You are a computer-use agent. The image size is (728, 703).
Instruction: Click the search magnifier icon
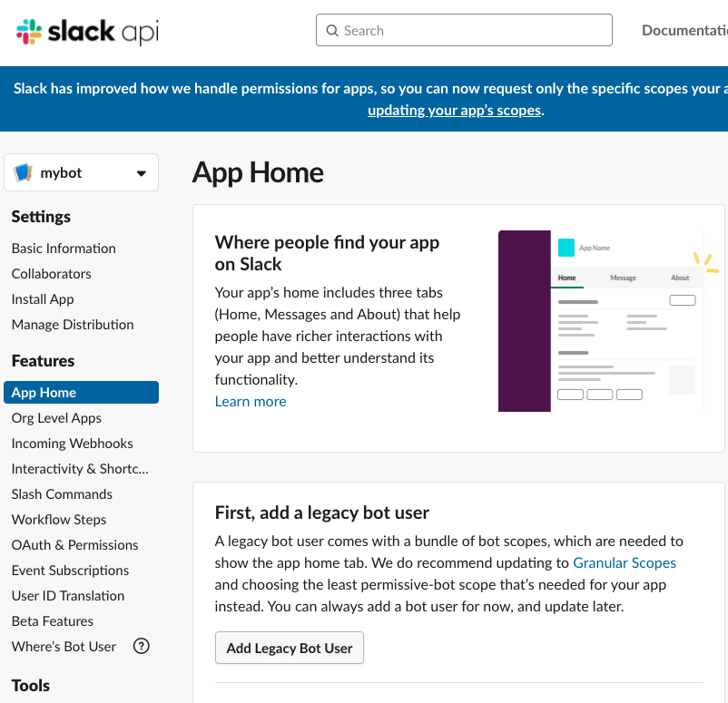[333, 31]
